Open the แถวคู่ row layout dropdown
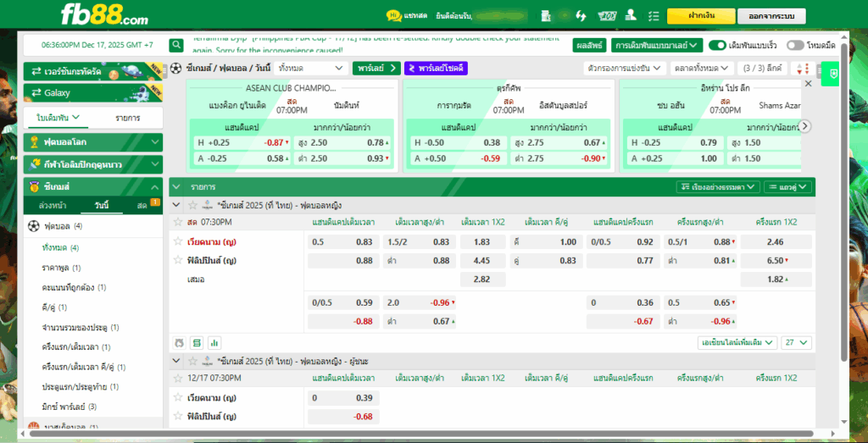The image size is (868, 443). point(787,187)
